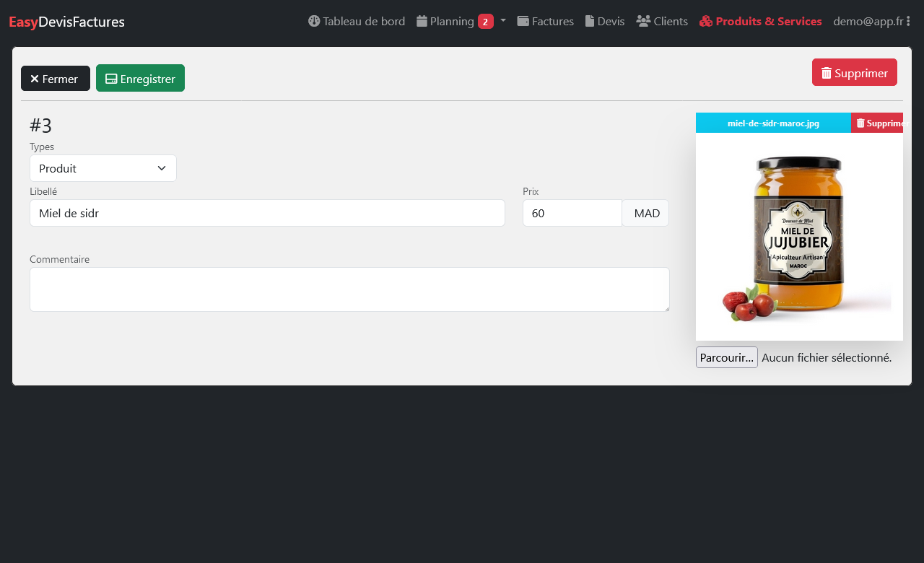Click the Produits & Services cubes icon
Viewport: 924px width, 563px height.
click(x=706, y=21)
